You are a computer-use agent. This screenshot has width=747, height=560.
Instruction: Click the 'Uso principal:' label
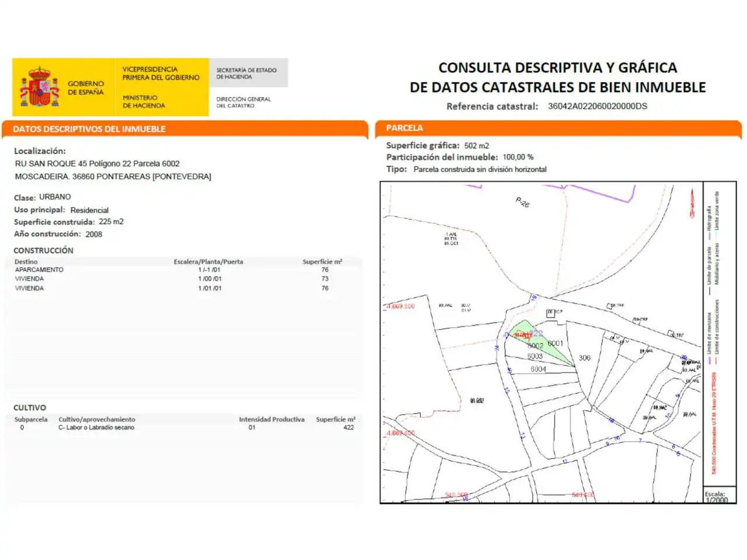coord(40,210)
